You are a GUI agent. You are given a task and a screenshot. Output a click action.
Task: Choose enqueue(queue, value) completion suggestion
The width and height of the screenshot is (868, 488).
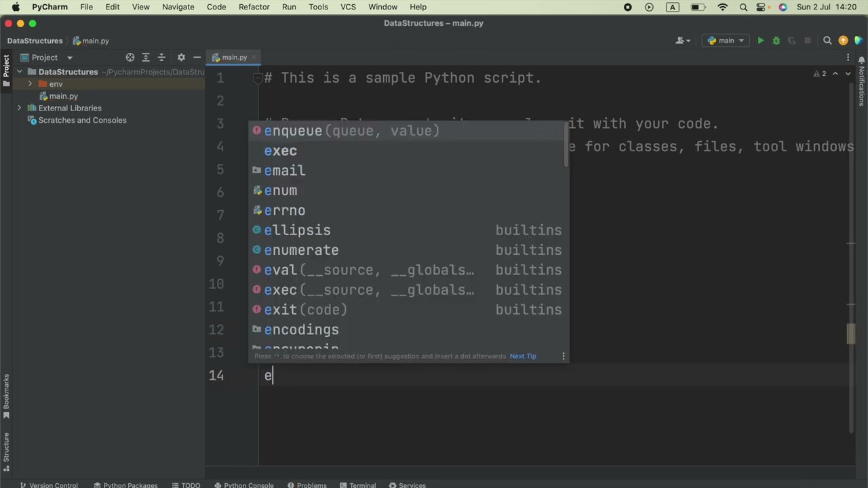pos(407,131)
